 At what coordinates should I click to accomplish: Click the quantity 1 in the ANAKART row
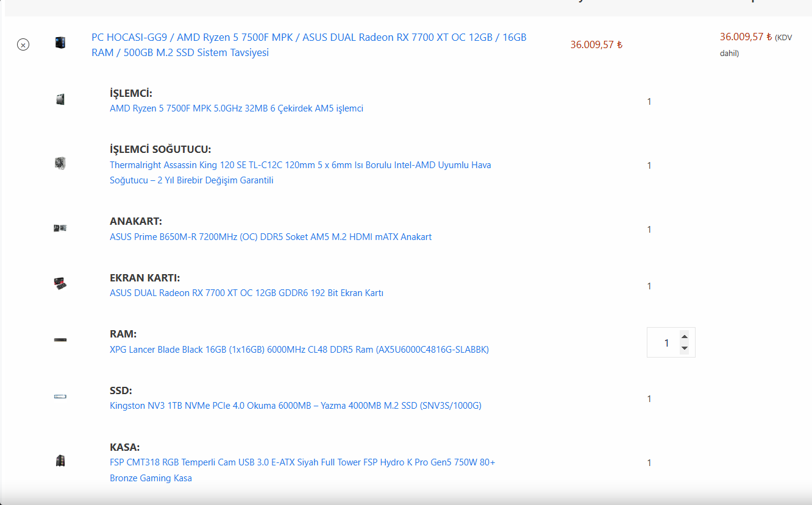[x=649, y=230]
